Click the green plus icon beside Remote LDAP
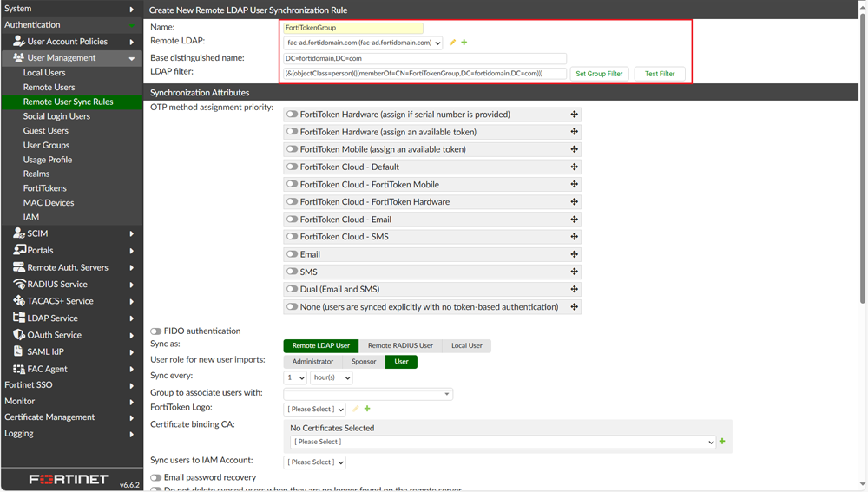This screenshot has width=868, height=492. click(464, 43)
